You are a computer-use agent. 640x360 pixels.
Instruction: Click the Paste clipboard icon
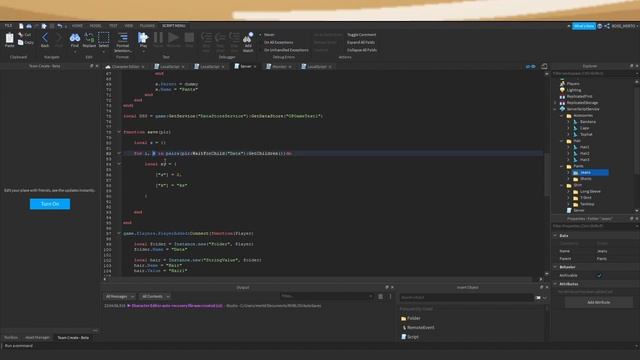click(x=9, y=39)
